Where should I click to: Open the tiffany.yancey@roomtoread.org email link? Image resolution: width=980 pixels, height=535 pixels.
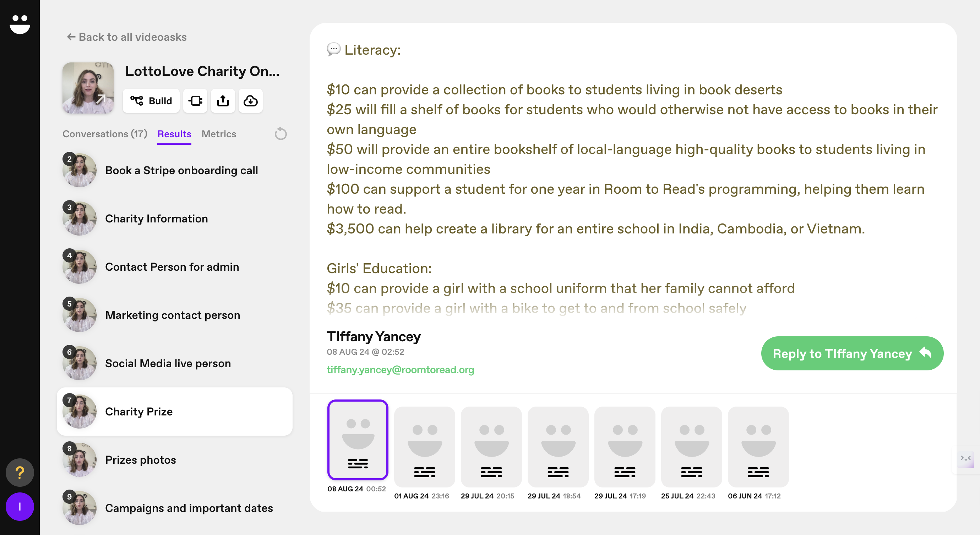click(x=400, y=370)
